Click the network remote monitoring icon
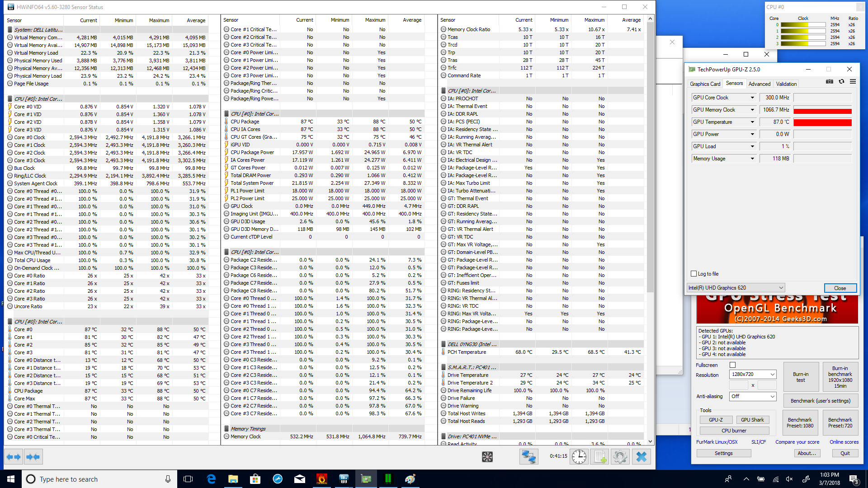Image resolution: width=868 pixels, height=488 pixels. (x=528, y=457)
